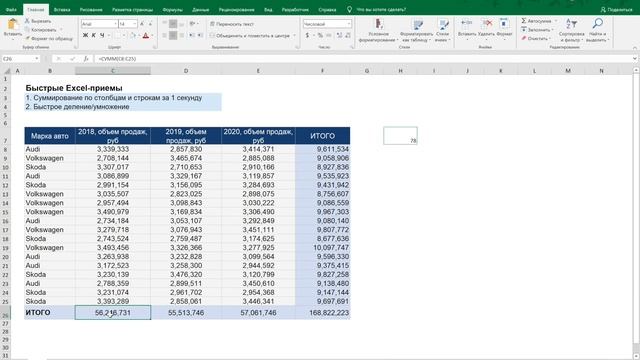This screenshot has width=640, height=360.
Task: Open the number format combo box (Числовой)
Action: point(327,24)
